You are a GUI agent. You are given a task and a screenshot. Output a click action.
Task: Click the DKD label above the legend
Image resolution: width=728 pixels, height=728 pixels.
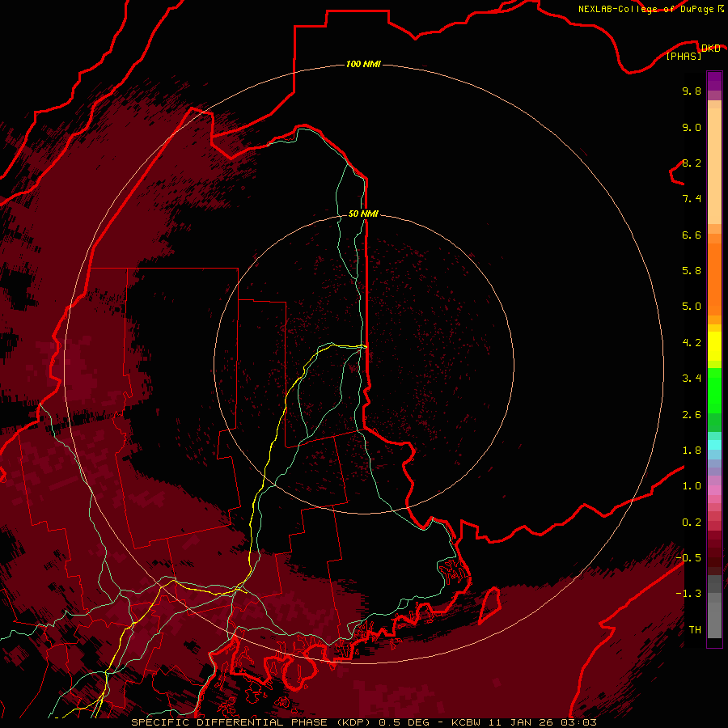coord(711,48)
